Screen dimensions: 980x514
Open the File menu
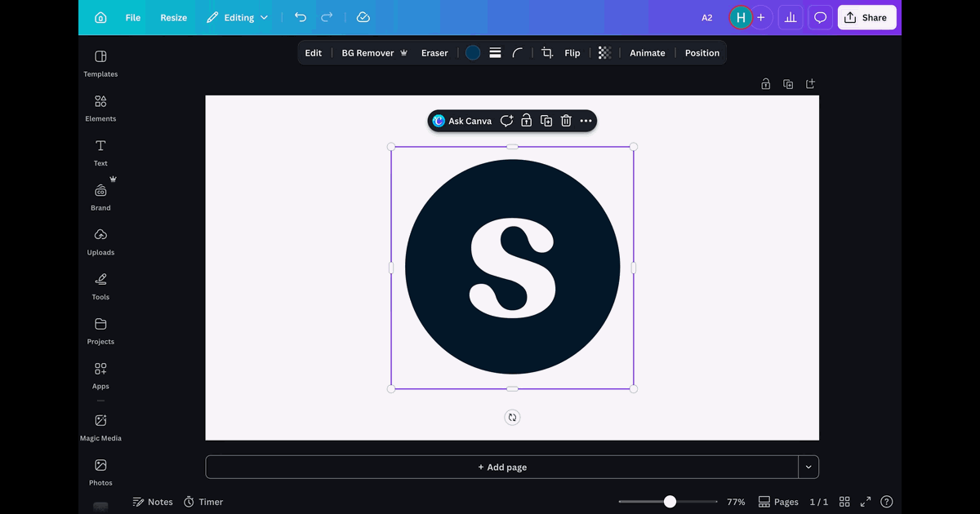tap(132, 17)
